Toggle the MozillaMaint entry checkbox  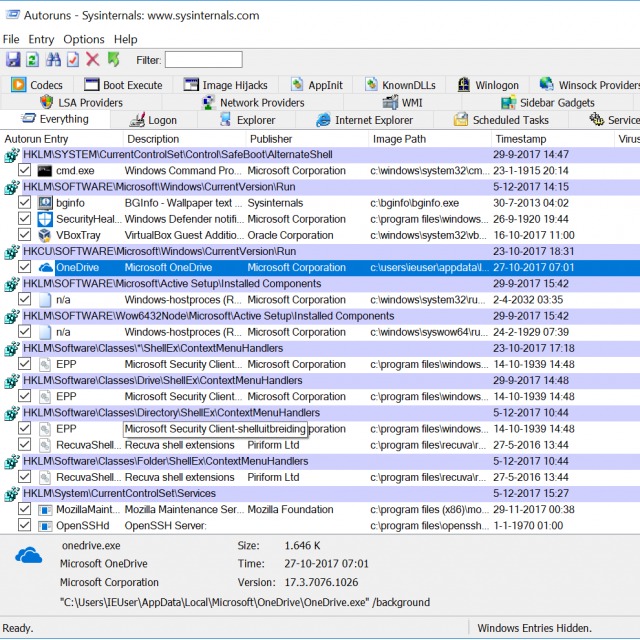coord(24,509)
